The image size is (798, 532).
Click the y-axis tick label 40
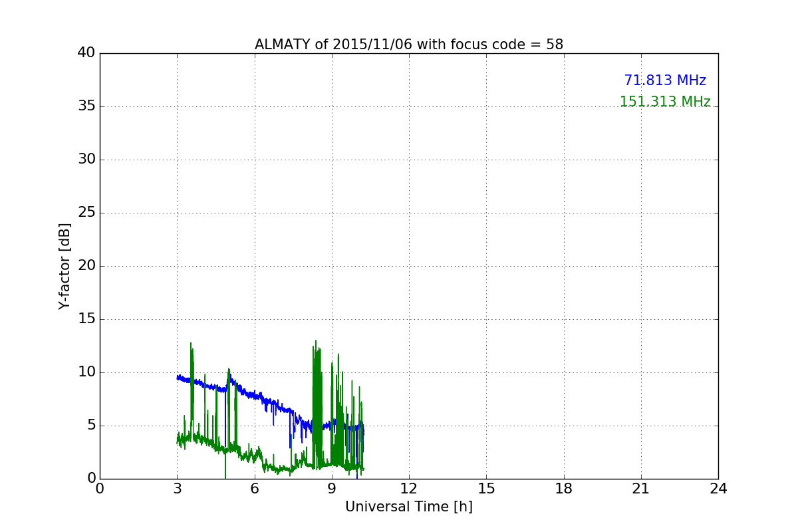tap(86, 53)
